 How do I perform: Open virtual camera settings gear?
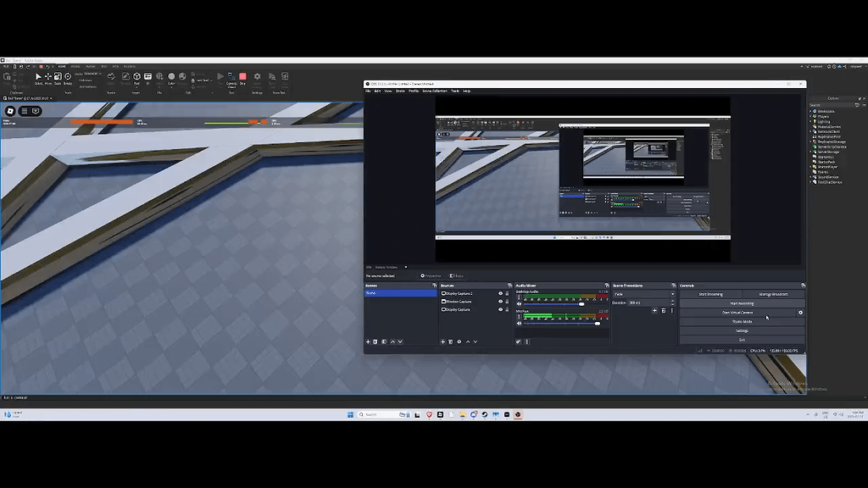tap(800, 313)
